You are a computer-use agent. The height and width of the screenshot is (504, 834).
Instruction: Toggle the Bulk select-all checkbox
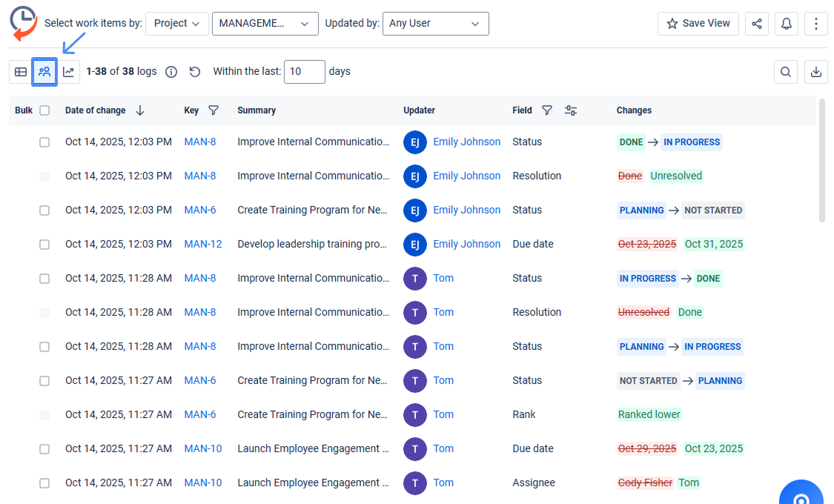(44, 110)
